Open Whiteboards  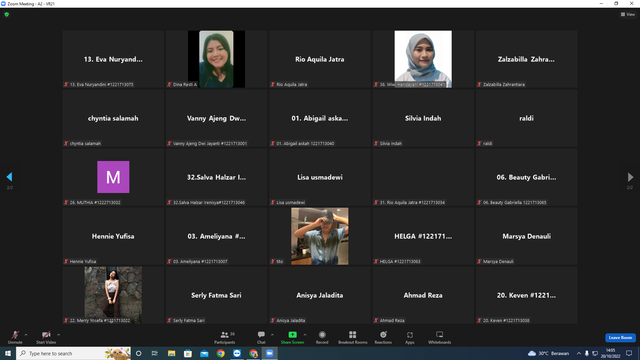440,337
